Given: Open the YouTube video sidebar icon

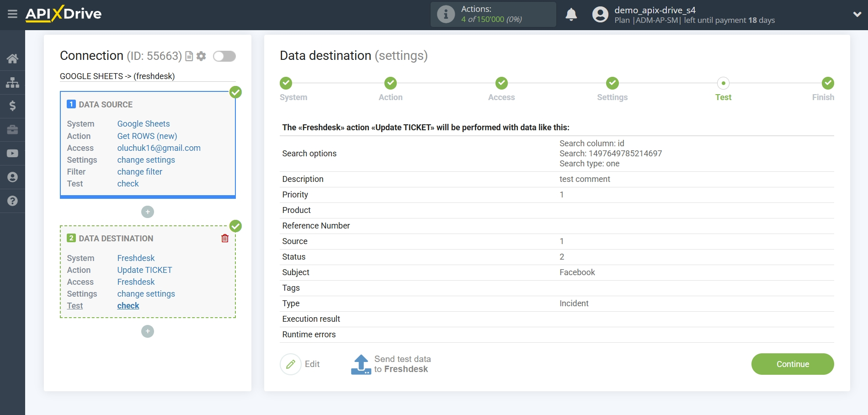Looking at the screenshot, I should [x=12, y=154].
